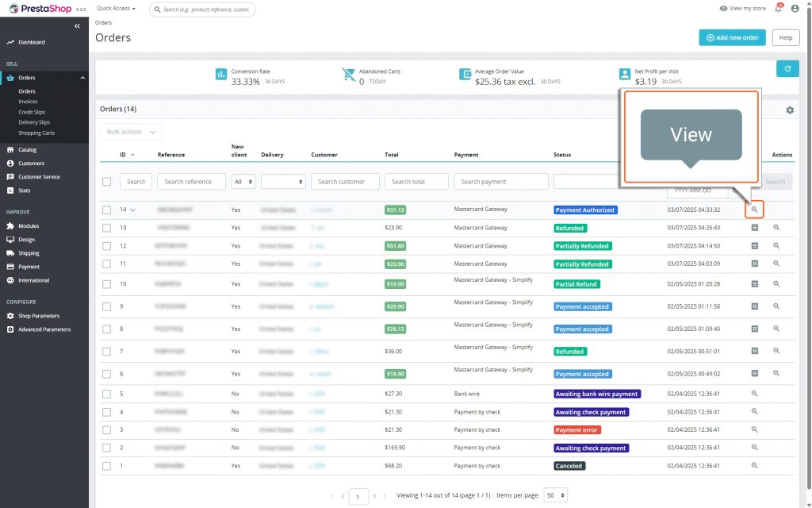
Task: Click View my store link
Action: point(742,8)
